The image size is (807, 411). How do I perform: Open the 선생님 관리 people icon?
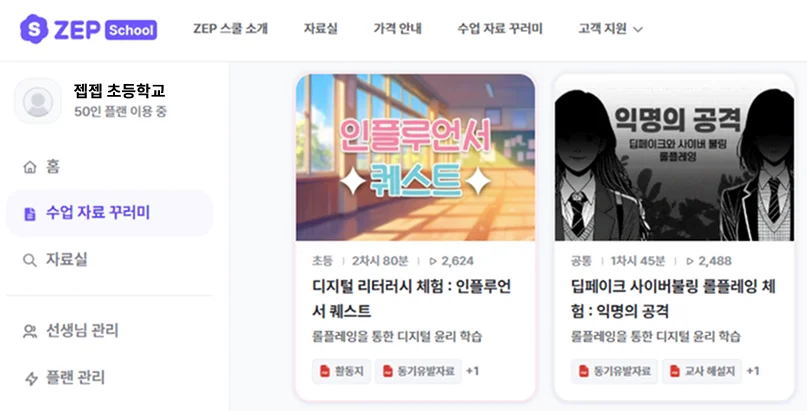30,331
